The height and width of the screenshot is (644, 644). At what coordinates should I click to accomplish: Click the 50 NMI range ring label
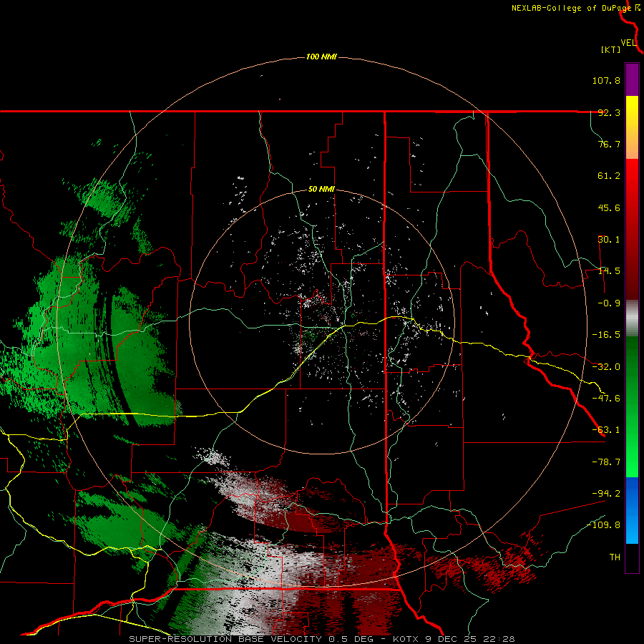(321, 190)
